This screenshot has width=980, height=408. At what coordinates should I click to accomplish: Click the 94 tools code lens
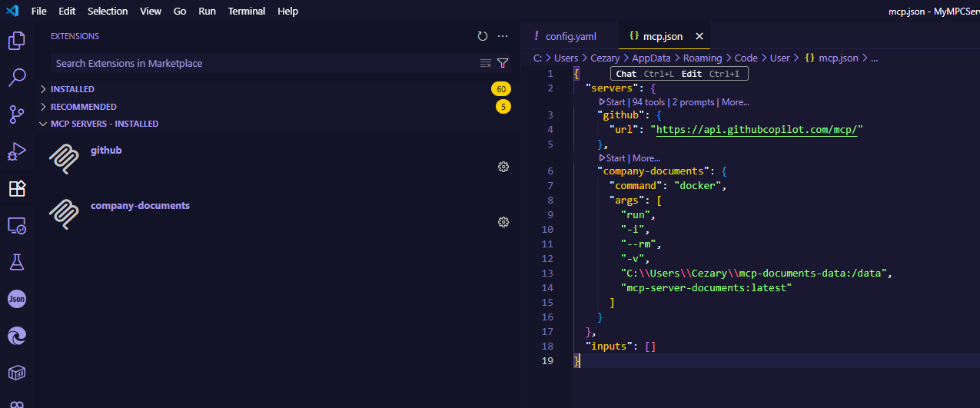tap(649, 102)
